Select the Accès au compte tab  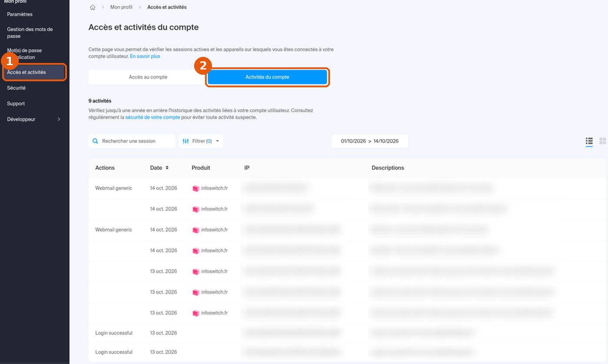coord(148,77)
